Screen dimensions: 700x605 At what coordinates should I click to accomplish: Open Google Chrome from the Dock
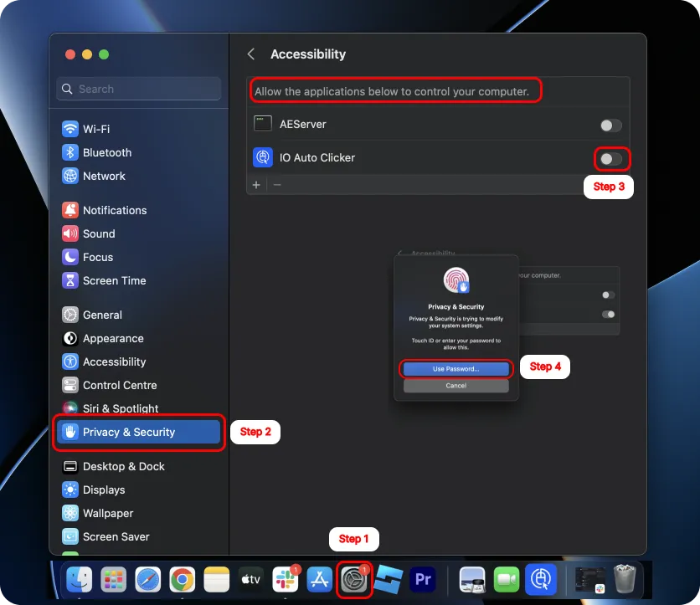click(x=183, y=579)
